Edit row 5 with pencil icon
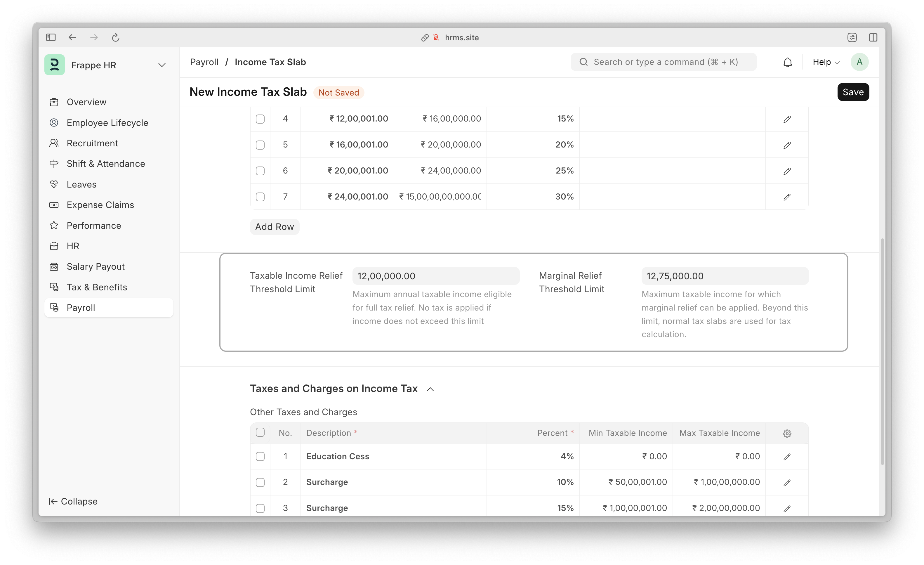This screenshot has width=924, height=565. point(787,145)
